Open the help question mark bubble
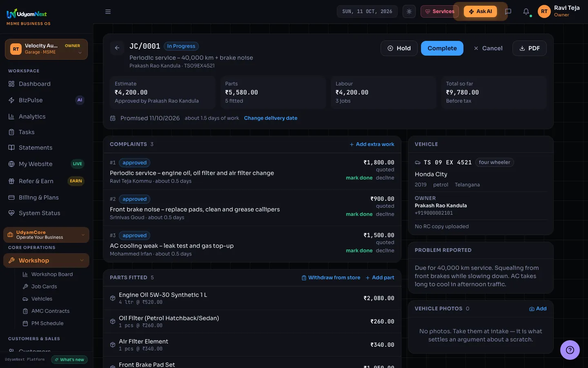Image resolution: width=588 pixels, height=368 pixels. point(570,350)
